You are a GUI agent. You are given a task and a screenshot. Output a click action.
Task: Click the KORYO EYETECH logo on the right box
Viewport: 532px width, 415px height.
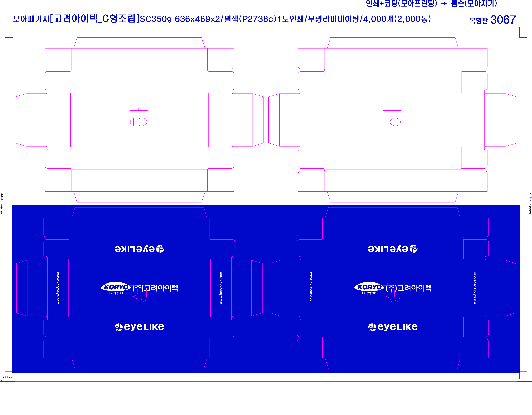tap(369, 288)
